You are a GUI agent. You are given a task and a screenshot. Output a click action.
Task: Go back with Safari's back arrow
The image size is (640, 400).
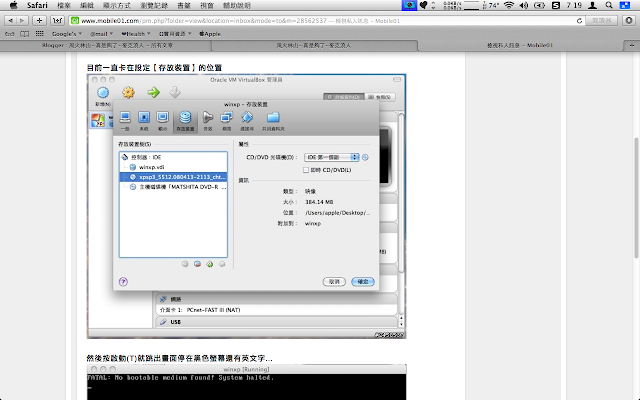(x=11, y=20)
